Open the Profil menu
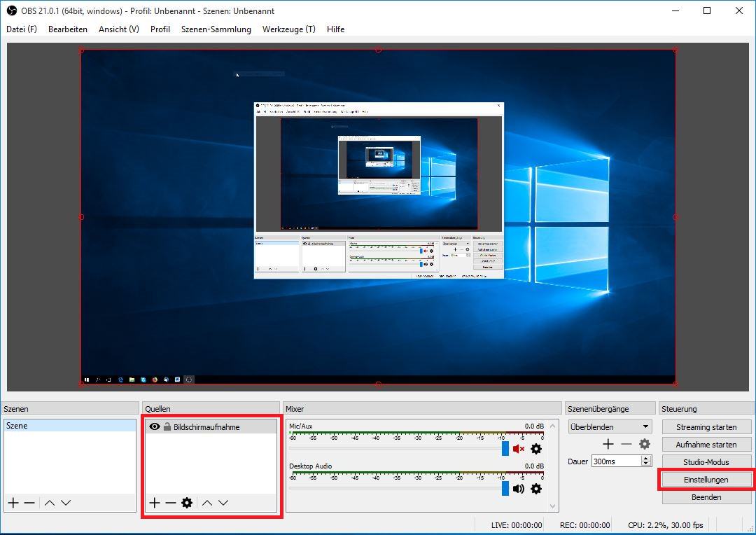 tap(160, 29)
